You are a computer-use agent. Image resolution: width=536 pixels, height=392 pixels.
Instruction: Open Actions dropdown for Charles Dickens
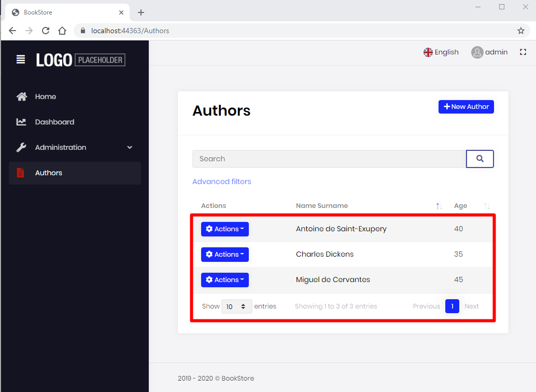point(225,255)
